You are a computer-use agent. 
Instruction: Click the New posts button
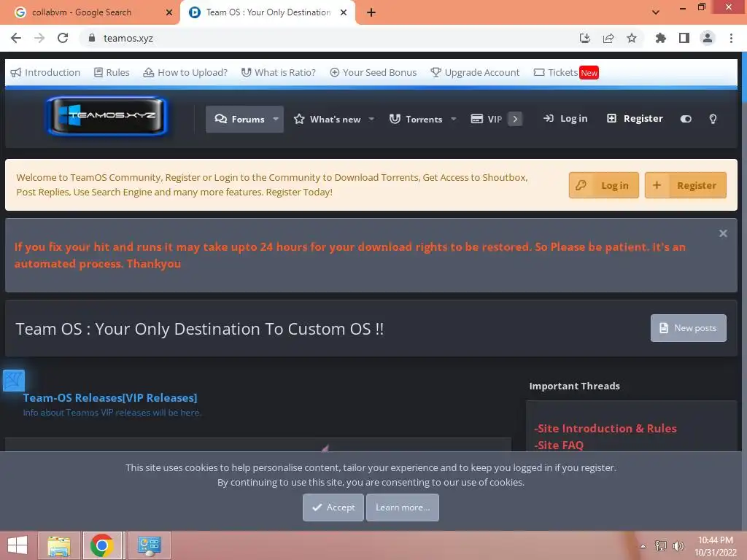(x=689, y=328)
